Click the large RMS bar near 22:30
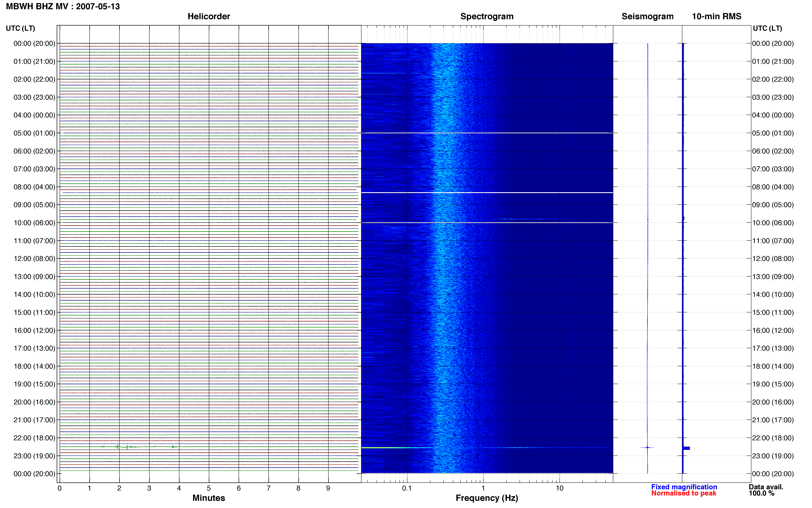The width and height of the screenshot is (812, 508). pyautogui.click(x=686, y=448)
